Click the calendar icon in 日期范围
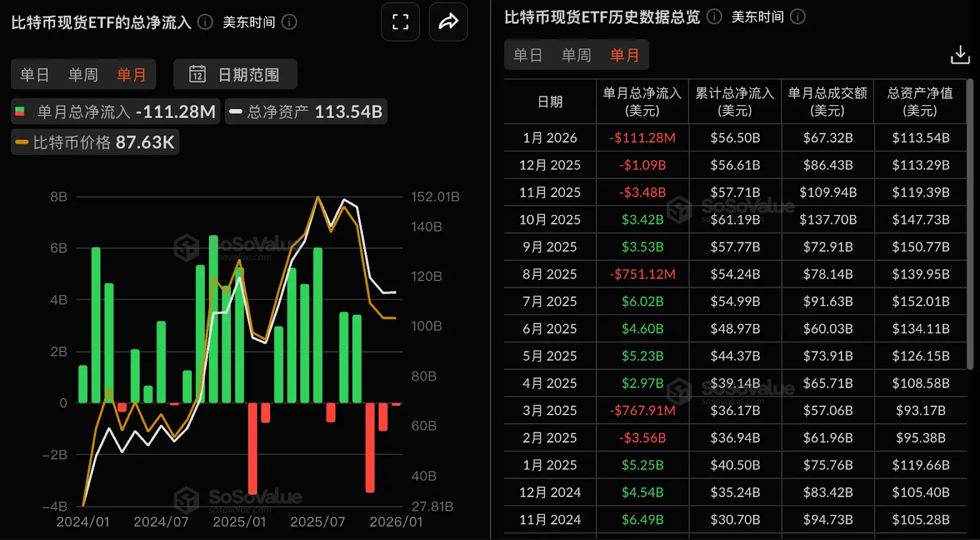Image resolution: width=980 pixels, height=540 pixels. [197, 75]
